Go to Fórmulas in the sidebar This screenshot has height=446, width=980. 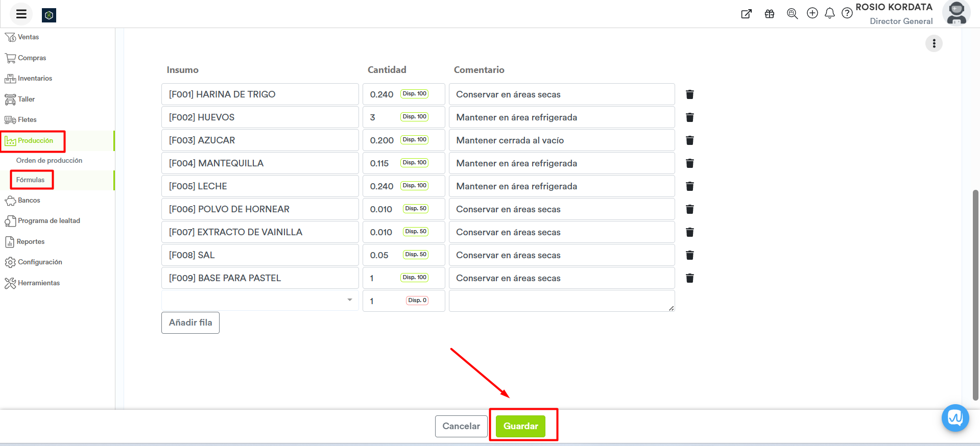(31, 180)
